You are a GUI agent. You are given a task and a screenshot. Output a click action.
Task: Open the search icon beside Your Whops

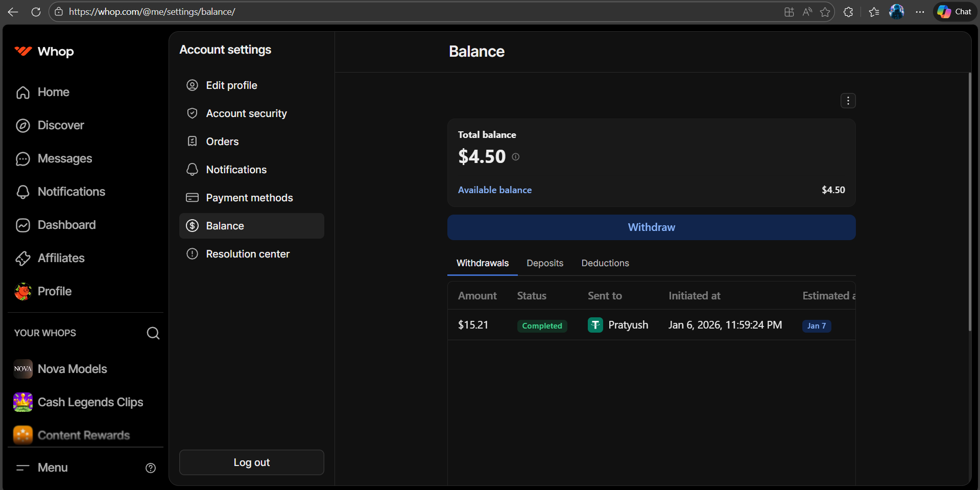coord(153,333)
